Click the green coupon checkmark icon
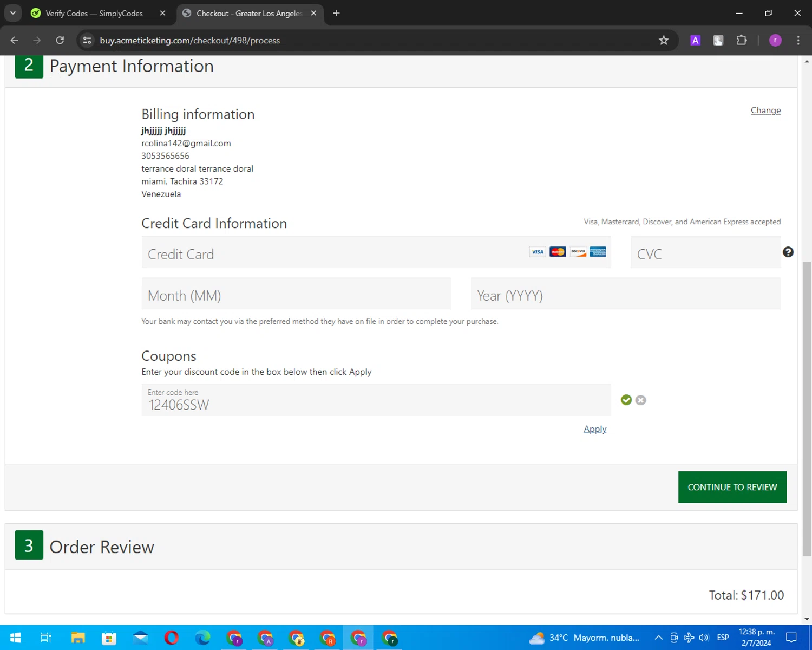Screen dimensions: 812x650 tap(626, 400)
